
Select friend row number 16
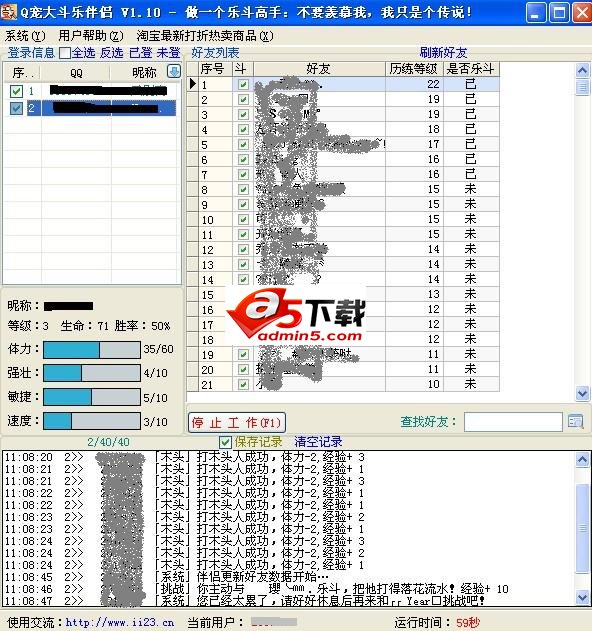[x=208, y=310]
